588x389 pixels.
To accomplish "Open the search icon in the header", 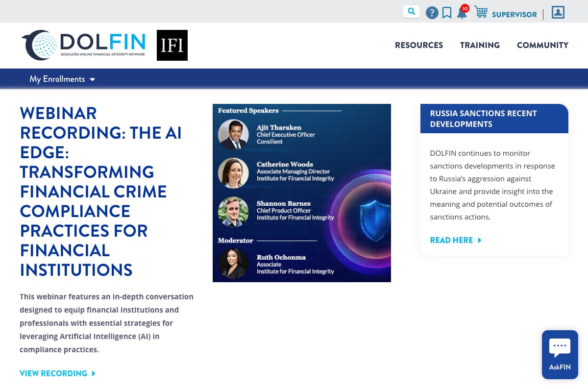I will point(411,11).
